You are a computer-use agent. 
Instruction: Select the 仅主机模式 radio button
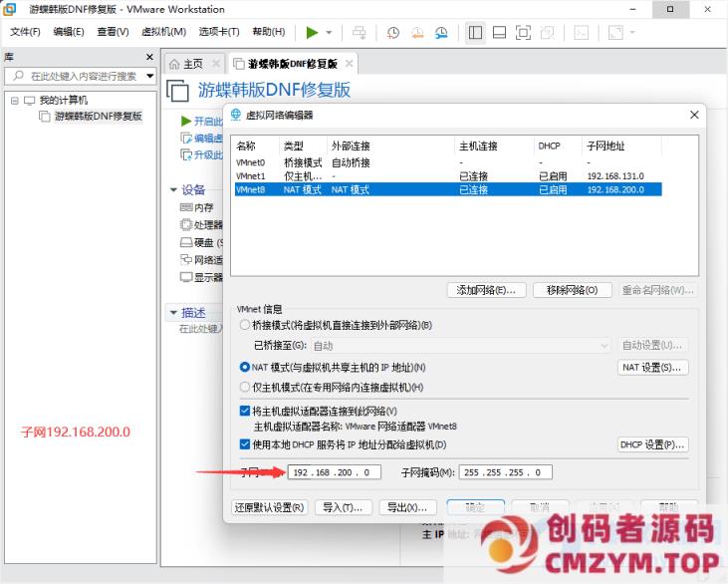click(x=245, y=387)
